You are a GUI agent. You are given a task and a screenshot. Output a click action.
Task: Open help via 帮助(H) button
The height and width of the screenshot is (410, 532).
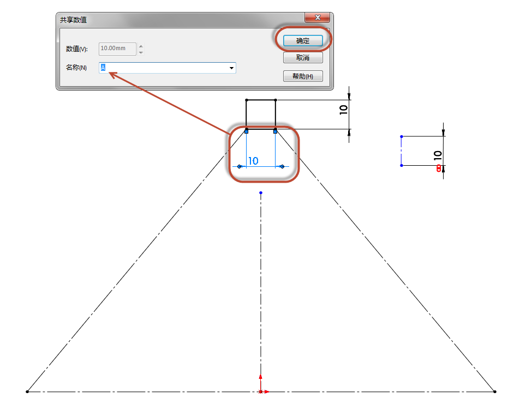tap(303, 76)
